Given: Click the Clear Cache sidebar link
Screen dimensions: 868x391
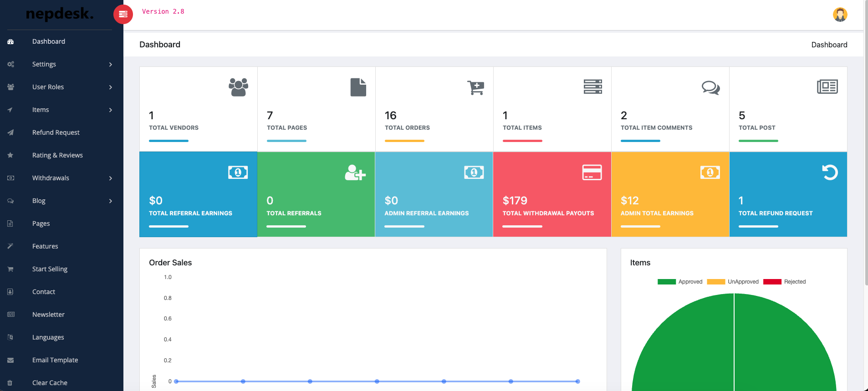Looking at the screenshot, I should [50, 383].
